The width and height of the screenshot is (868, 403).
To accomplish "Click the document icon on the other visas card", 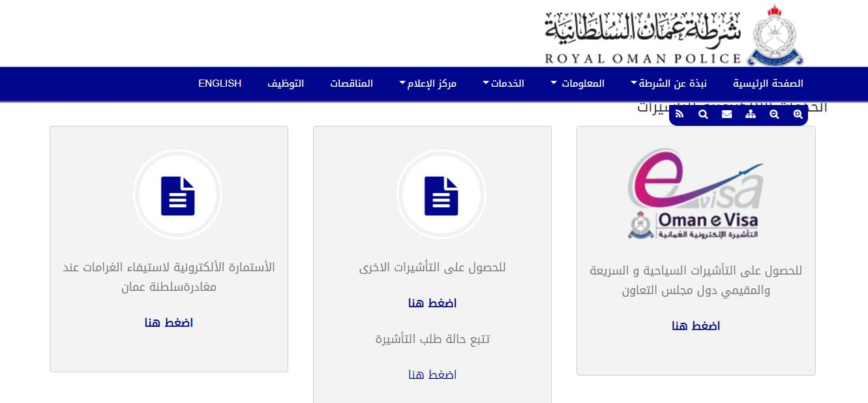I will point(441,194).
